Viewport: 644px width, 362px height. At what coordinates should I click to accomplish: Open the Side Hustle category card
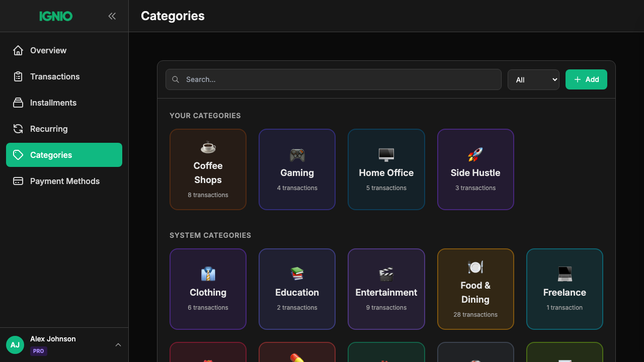tap(475, 169)
